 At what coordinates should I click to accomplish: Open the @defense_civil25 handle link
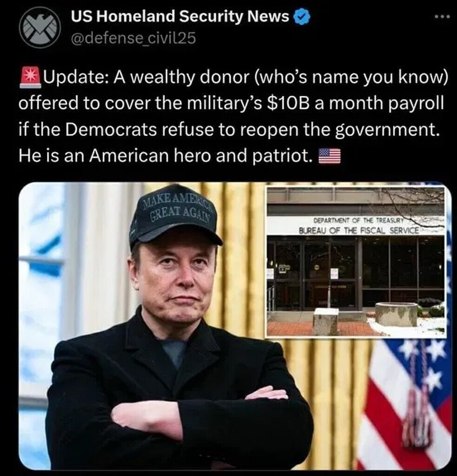click(133, 39)
